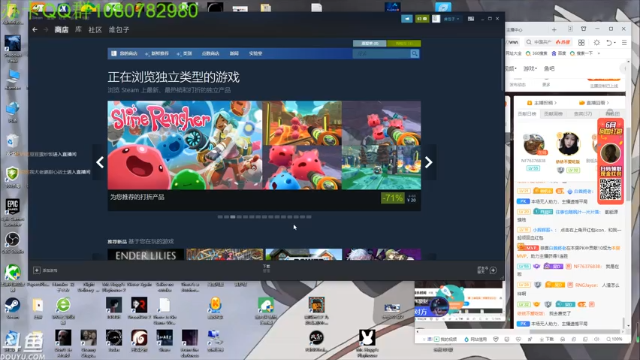
Task: Click the Steam store search magnifier icon
Action: (415, 53)
